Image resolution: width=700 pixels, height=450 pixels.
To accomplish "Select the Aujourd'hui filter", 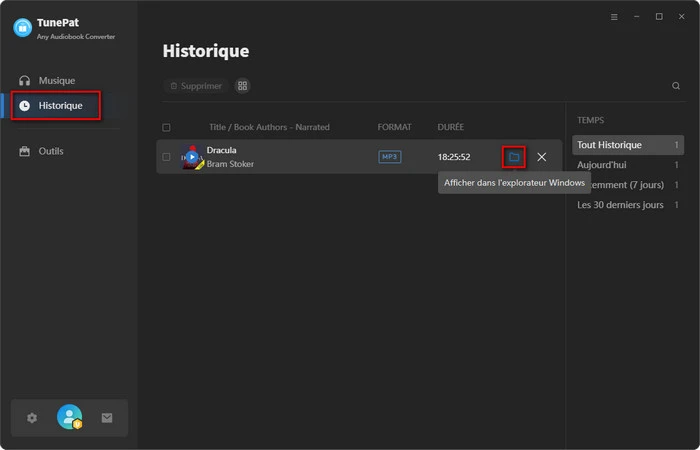I will coord(628,165).
